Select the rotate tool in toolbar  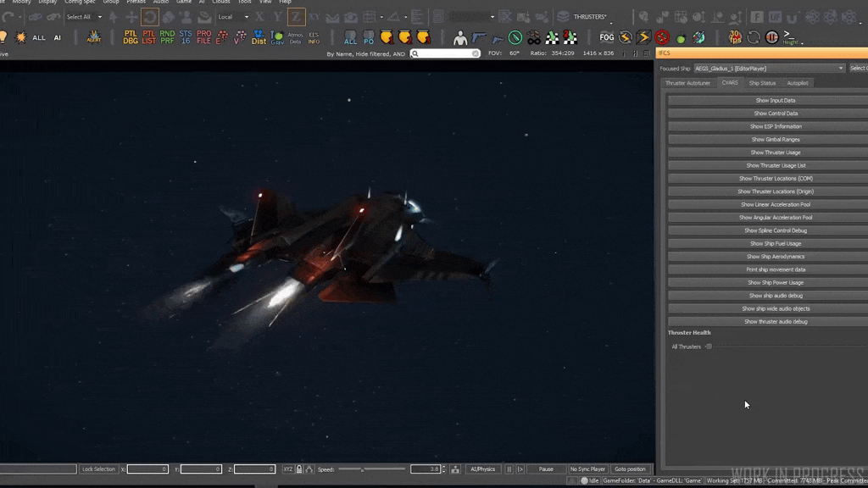pos(150,17)
